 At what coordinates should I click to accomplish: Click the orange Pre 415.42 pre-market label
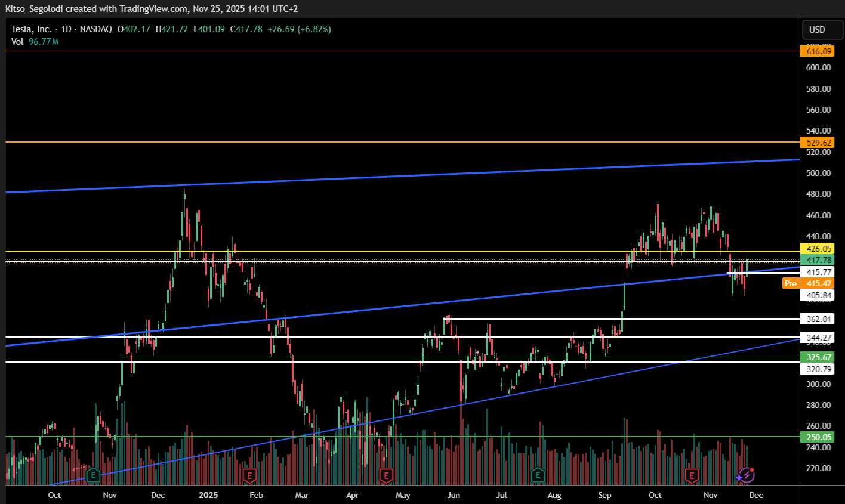coord(808,283)
